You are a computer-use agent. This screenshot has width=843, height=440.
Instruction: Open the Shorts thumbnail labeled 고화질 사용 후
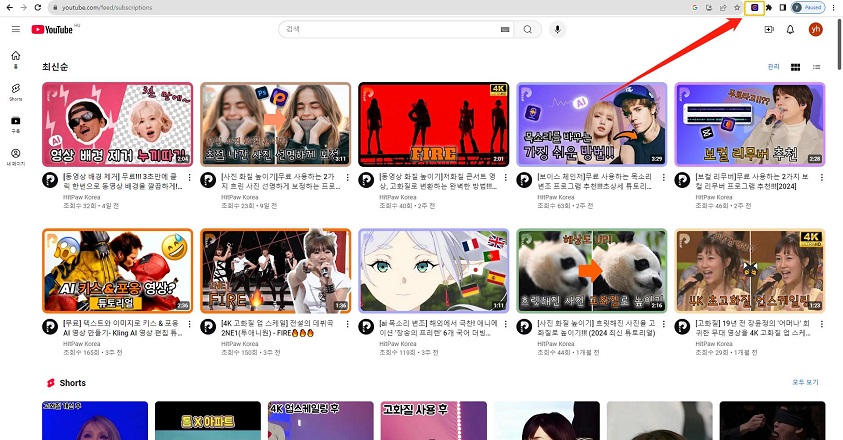[x=433, y=421]
